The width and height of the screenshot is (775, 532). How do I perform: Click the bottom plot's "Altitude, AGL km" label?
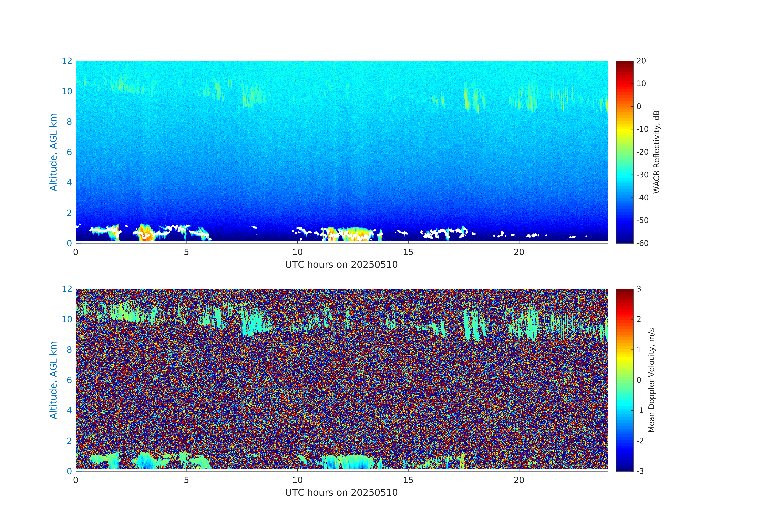tap(53, 380)
